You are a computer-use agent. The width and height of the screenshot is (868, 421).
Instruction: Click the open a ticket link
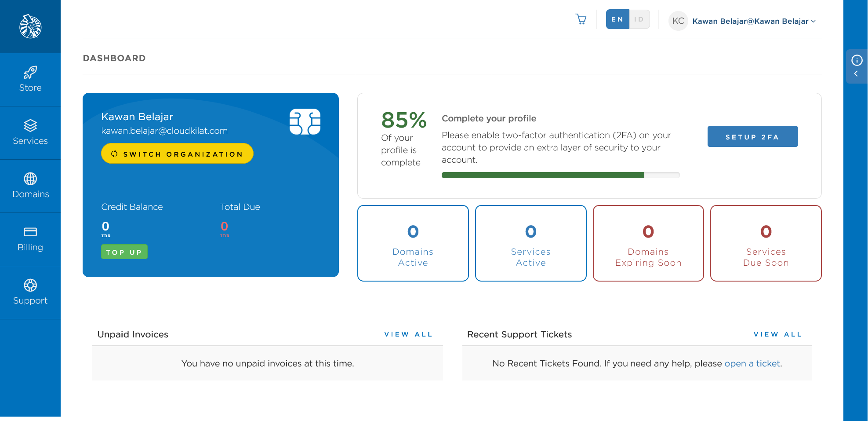pyautogui.click(x=752, y=363)
